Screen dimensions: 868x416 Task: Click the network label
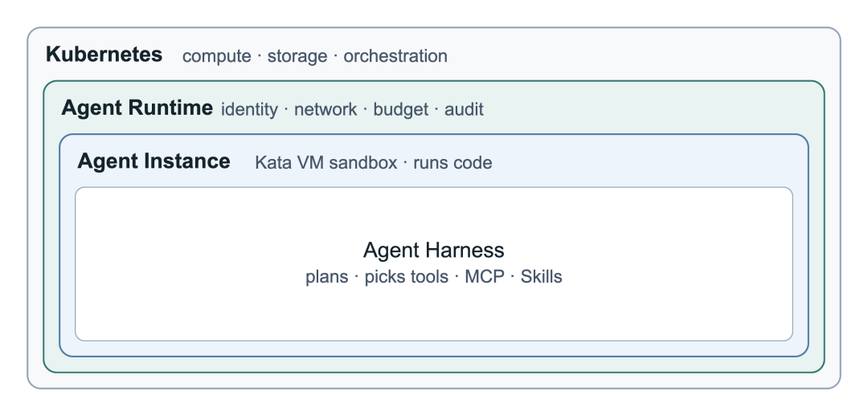click(x=325, y=109)
